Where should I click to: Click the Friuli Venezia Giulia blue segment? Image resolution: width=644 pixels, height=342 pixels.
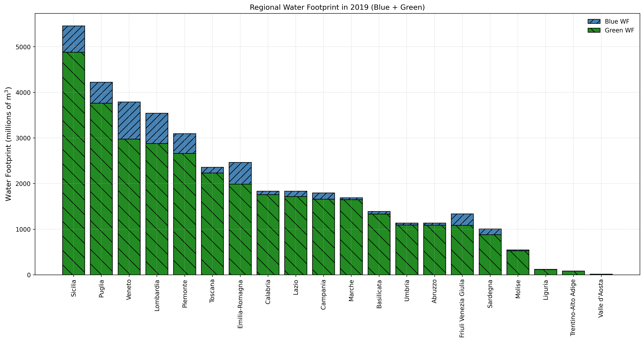click(462, 219)
